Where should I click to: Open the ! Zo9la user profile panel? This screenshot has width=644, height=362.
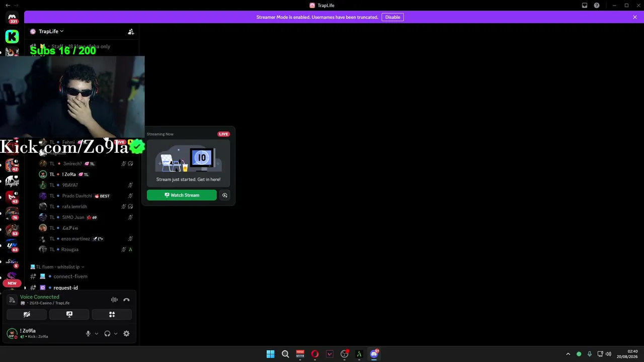[x=34, y=333]
